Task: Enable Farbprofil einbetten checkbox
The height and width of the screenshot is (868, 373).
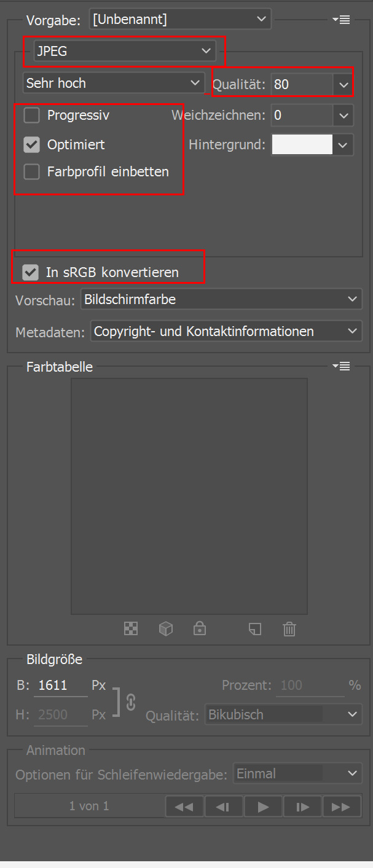Action: coord(31,172)
